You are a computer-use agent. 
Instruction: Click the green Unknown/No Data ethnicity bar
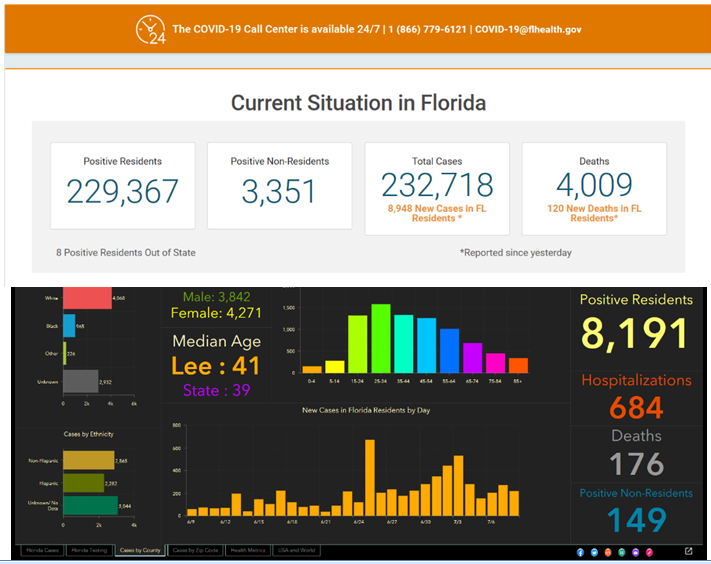tap(90, 506)
